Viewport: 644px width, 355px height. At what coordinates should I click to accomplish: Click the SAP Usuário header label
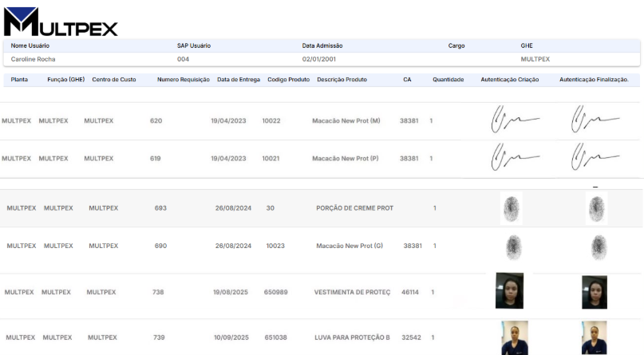(194, 45)
